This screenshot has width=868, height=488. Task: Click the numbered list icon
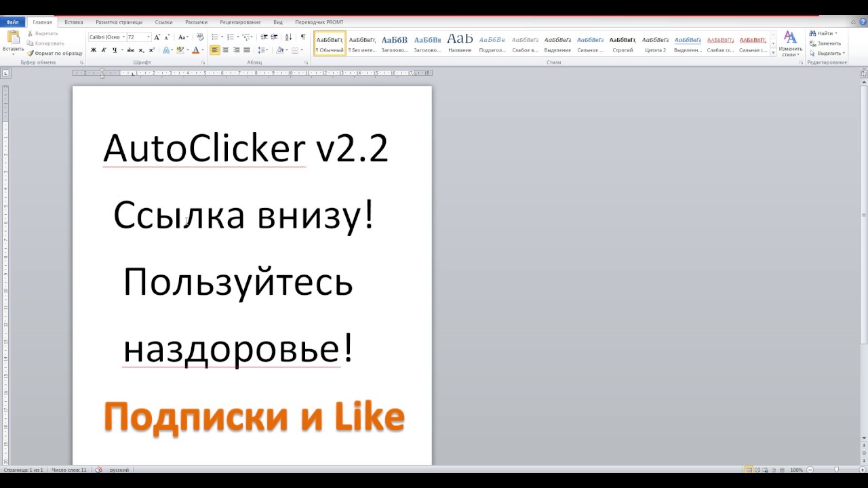232,37
